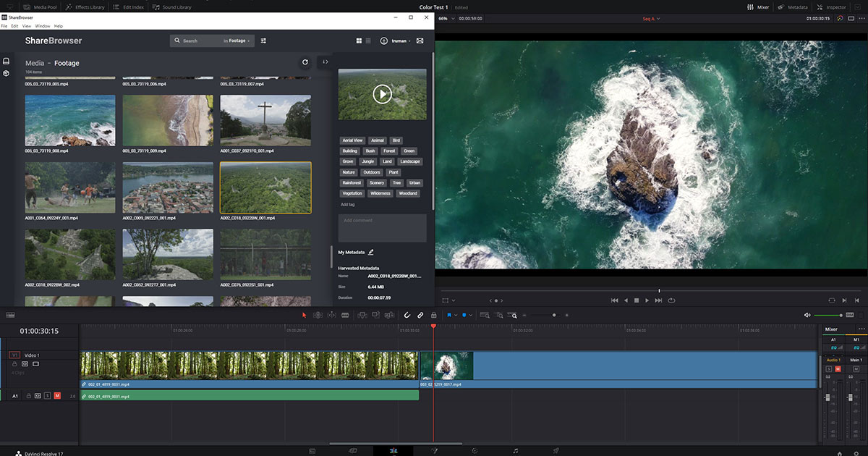Solo the A1 track
868x456 pixels.
47,396
